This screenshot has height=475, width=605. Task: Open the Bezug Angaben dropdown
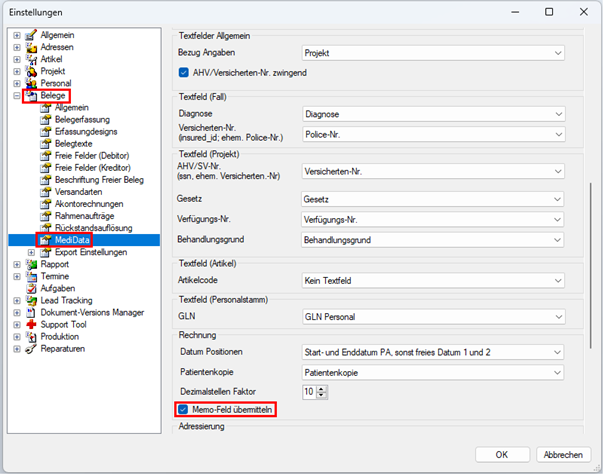433,53
